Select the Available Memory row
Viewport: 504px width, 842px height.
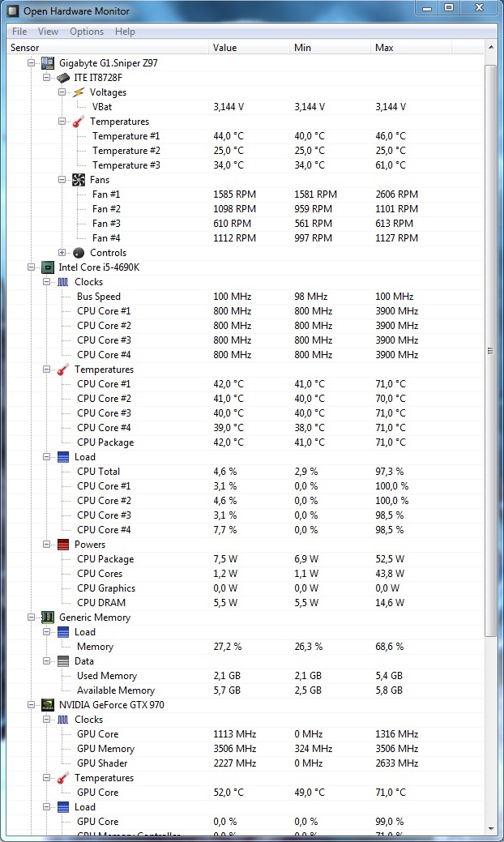click(245, 690)
